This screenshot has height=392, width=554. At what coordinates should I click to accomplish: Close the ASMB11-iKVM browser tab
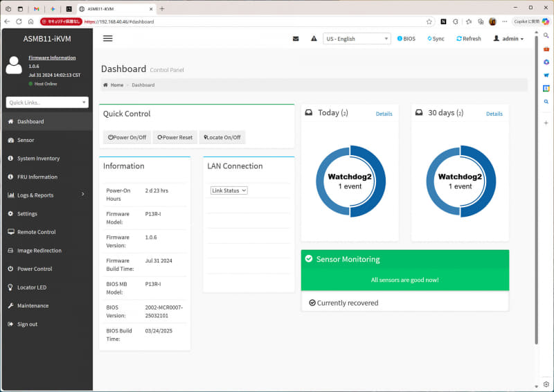[151, 9]
